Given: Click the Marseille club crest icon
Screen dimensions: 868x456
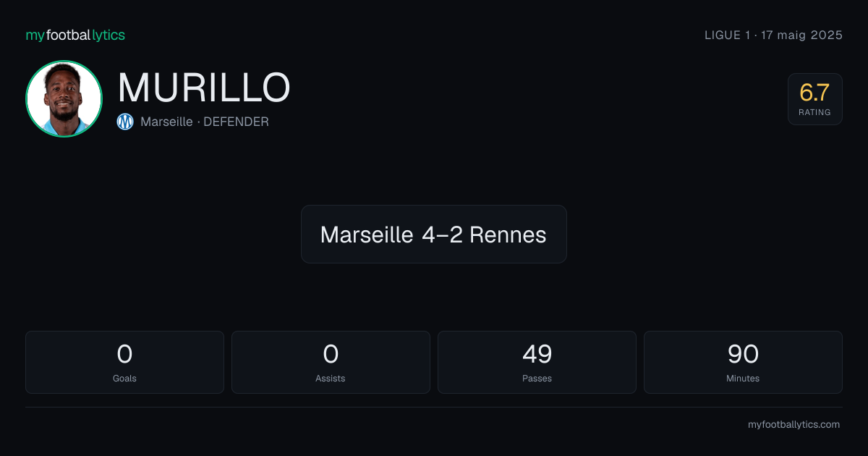Looking at the screenshot, I should coord(125,122).
